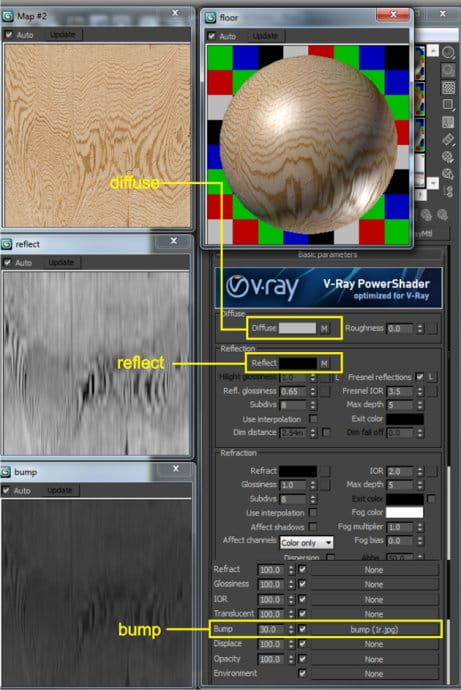
Task: Click the Video Color Check icon
Action: pyautogui.click(x=448, y=122)
